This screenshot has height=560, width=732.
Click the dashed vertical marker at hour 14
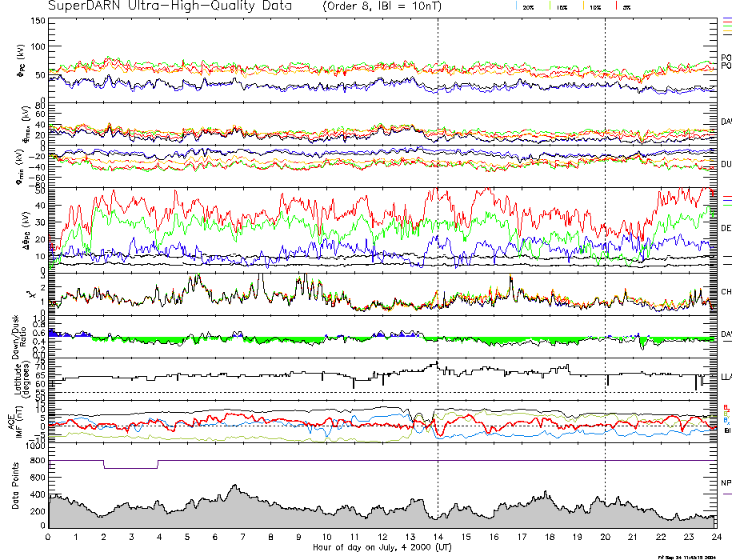[438, 273]
